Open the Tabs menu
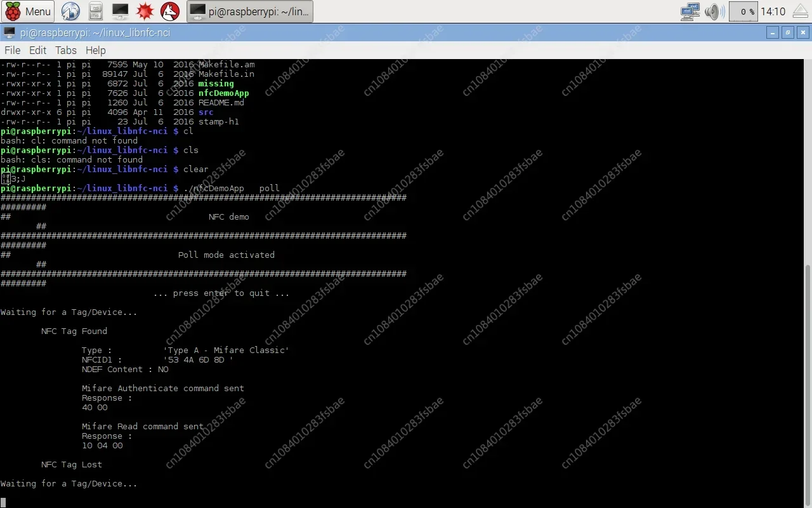Image resolution: width=812 pixels, height=508 pixels. 65,50
